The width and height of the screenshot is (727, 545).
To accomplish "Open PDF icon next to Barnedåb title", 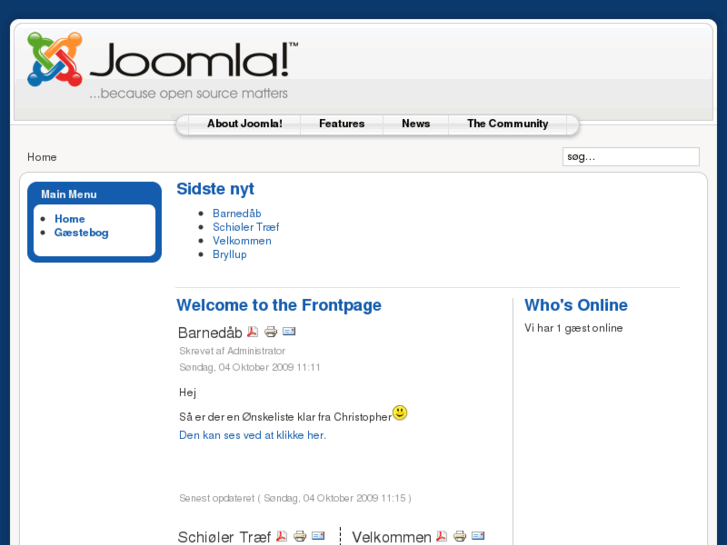I will point(252,332).
